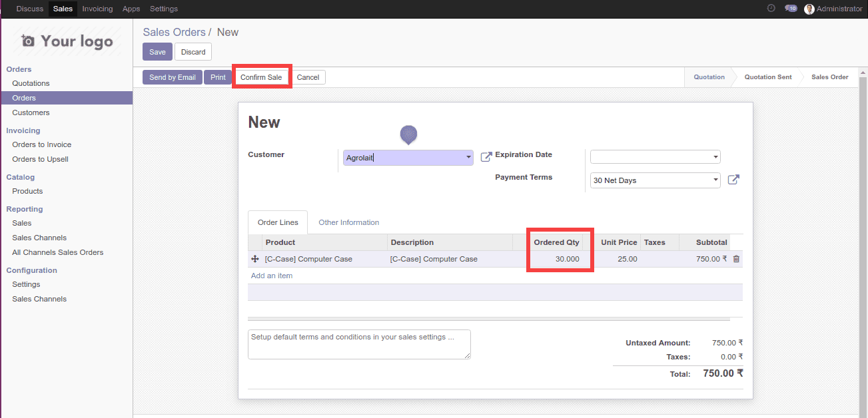Open the Sales top menu
868x418 pixels.
63,9
